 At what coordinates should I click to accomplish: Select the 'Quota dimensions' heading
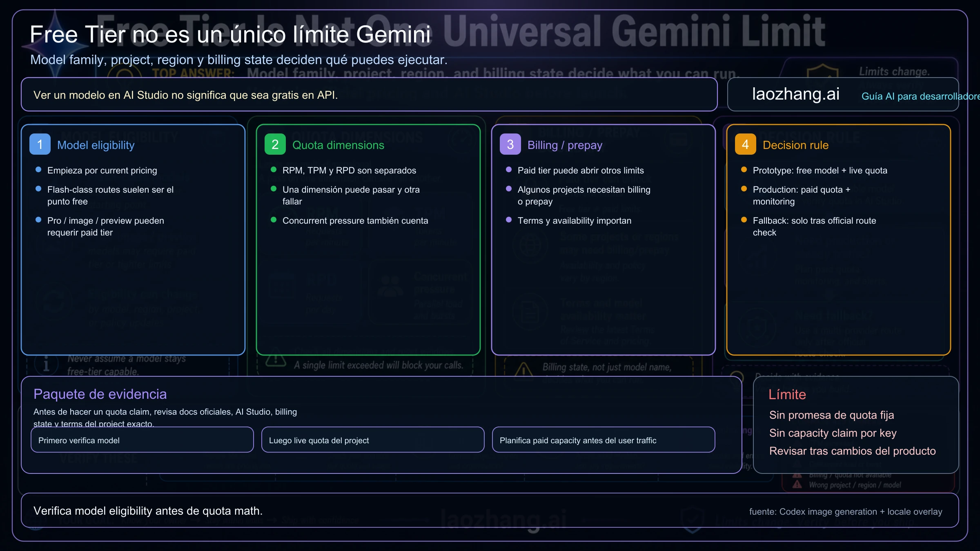[x=338, y=145]
